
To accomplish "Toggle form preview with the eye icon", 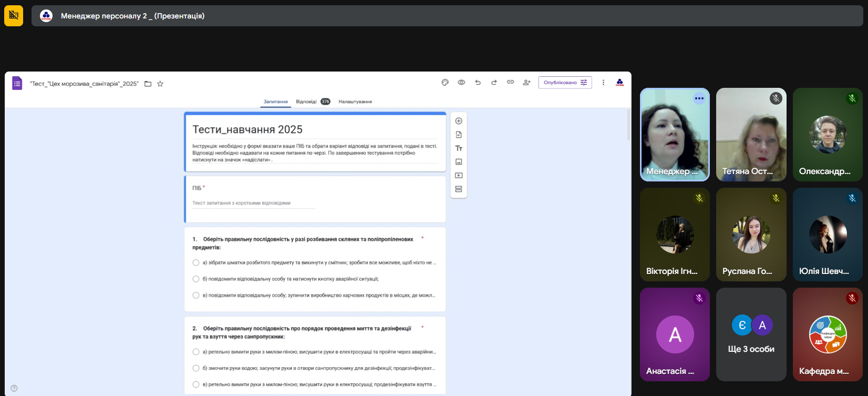I will 461,83.
